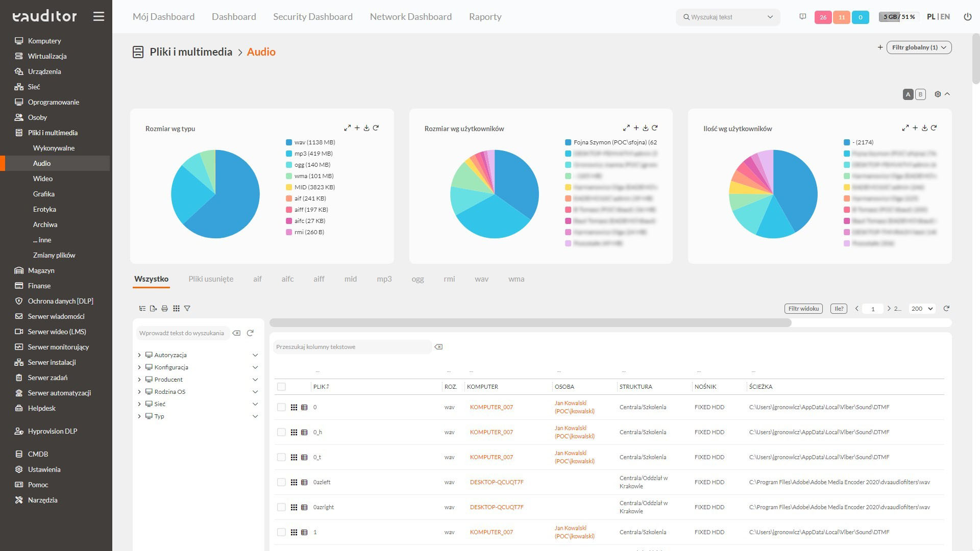Refresh the table with reload icon
This screenshot has height=551, width=980.
click(946, 309)
